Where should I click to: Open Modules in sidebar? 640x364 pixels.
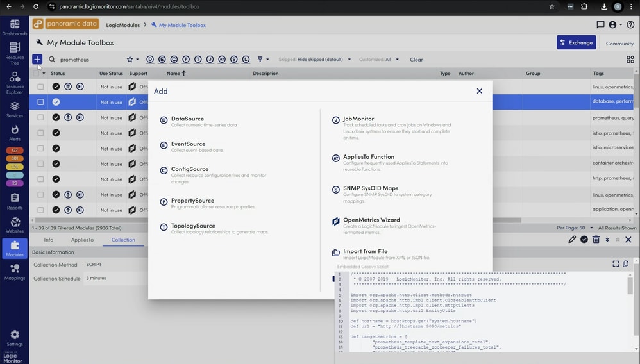[x=15, y=249]
